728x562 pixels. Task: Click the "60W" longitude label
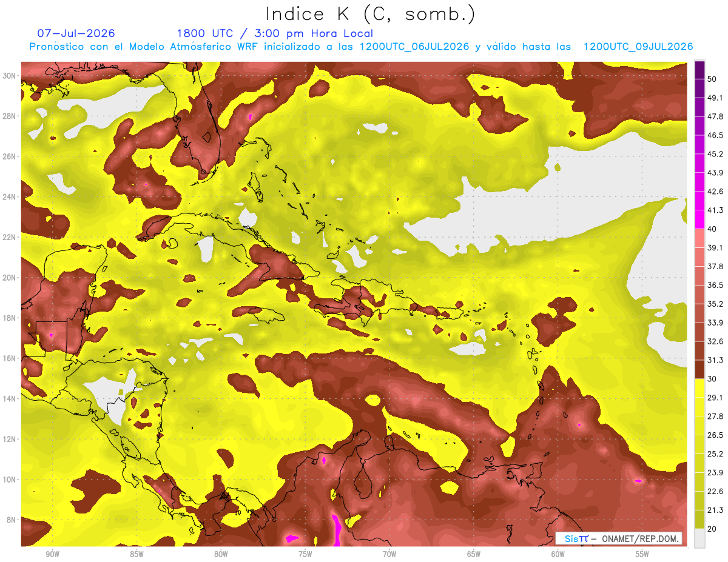point(558,555)
